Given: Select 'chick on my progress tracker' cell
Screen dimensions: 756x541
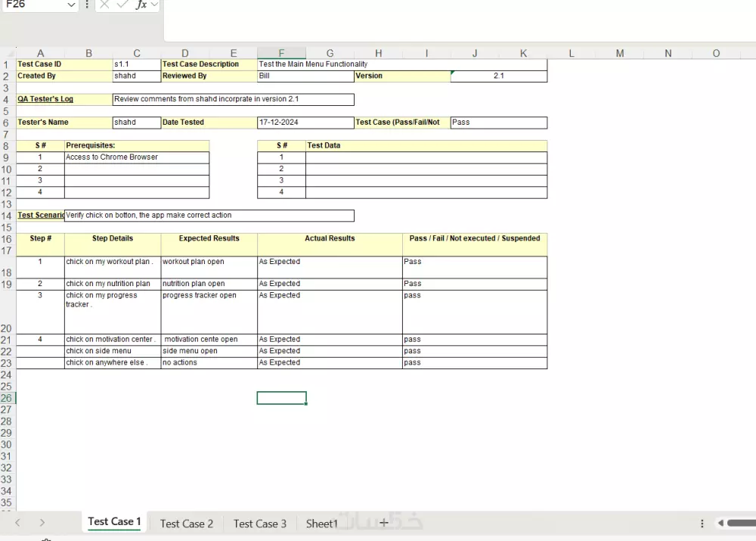Looking at the screenshot, I should pos(113,312).
